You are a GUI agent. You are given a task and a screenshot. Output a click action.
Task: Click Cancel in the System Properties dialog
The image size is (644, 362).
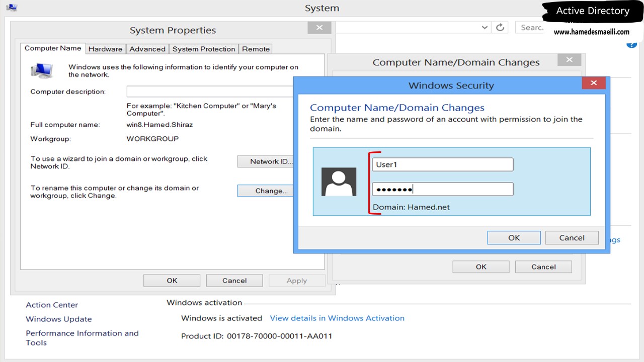coord(234,281)
